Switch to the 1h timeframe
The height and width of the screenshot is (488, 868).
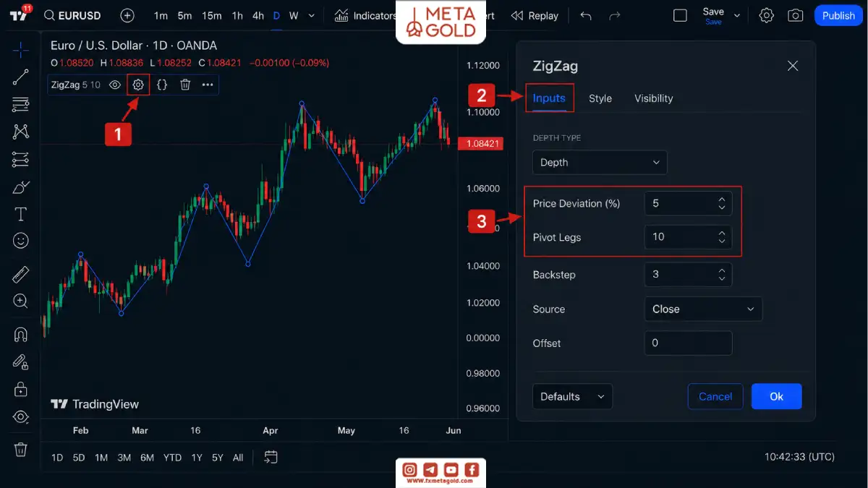coord(237,15)
